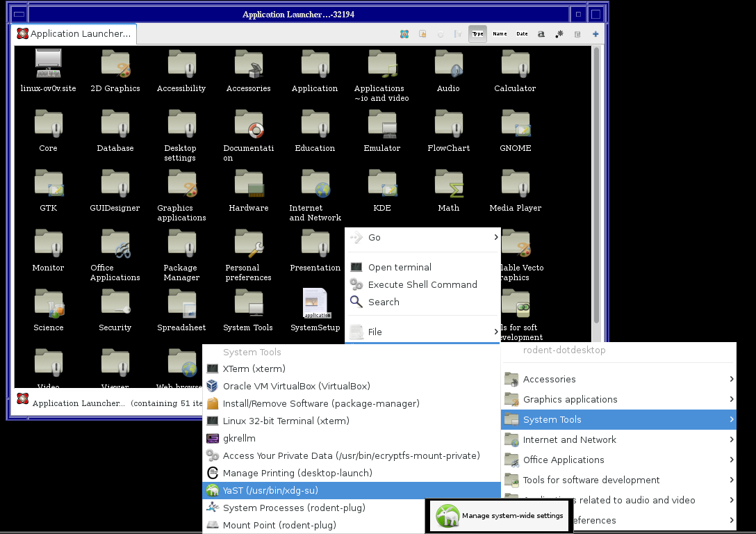
Task: Toggle the Type sort button
Action: [477, 34]
